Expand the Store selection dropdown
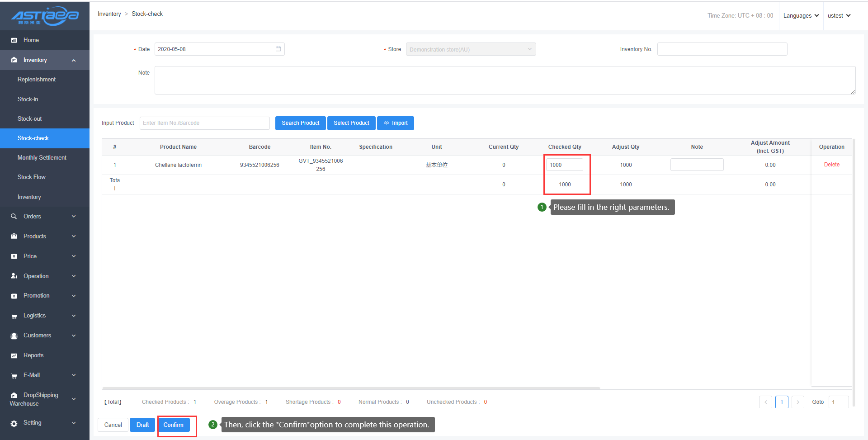The width and height of the screenshot is (868, 440). 471,49
